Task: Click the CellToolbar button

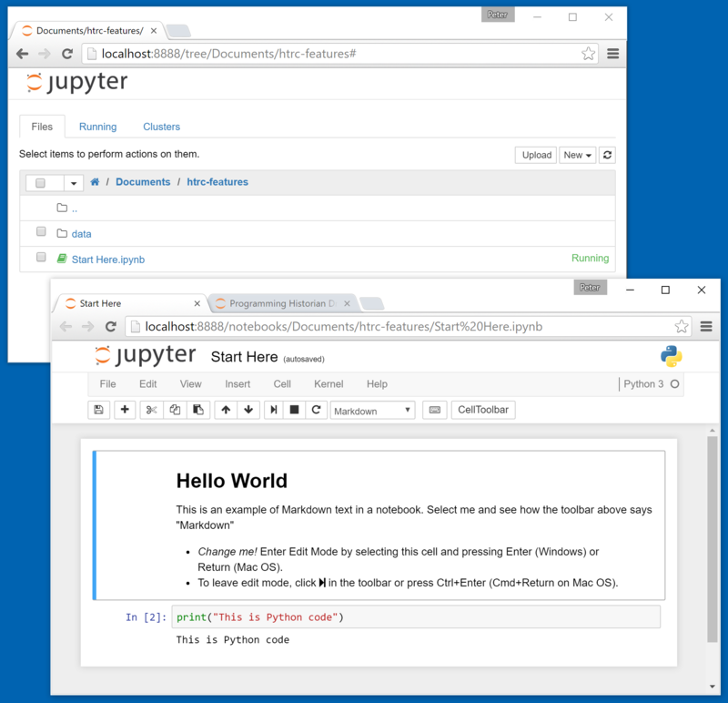Action: coord(483,410)
